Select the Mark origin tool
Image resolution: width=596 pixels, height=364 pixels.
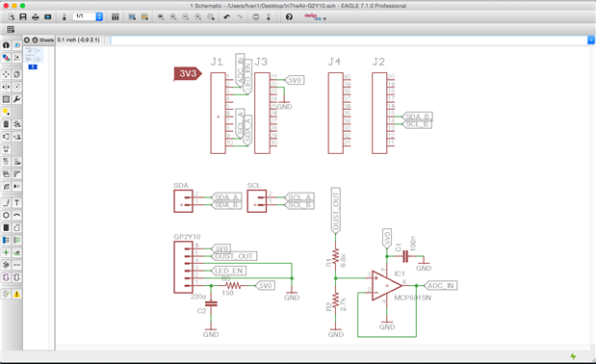16,58
